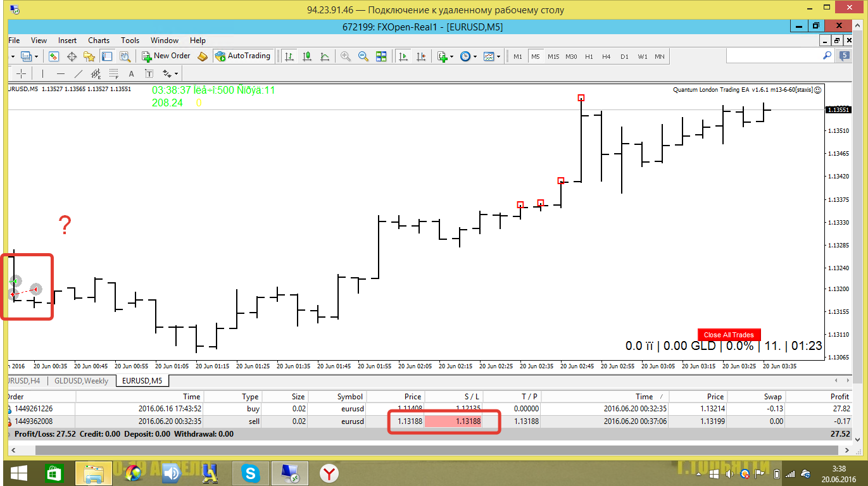868x486 pixels.
Task: Select the H1 timeframe
Action: pyautogui.click(x=589, y=56)
